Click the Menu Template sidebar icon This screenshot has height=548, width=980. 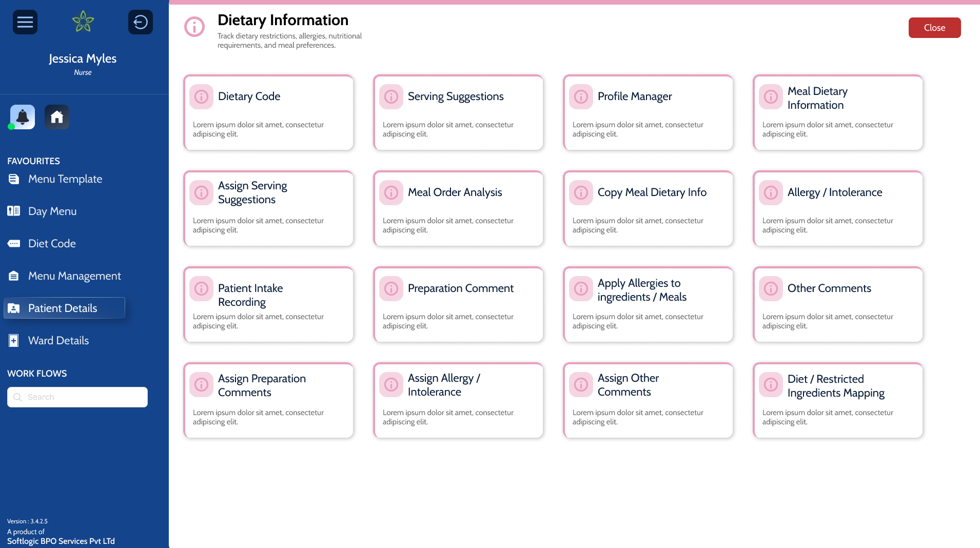pos(14,179)
